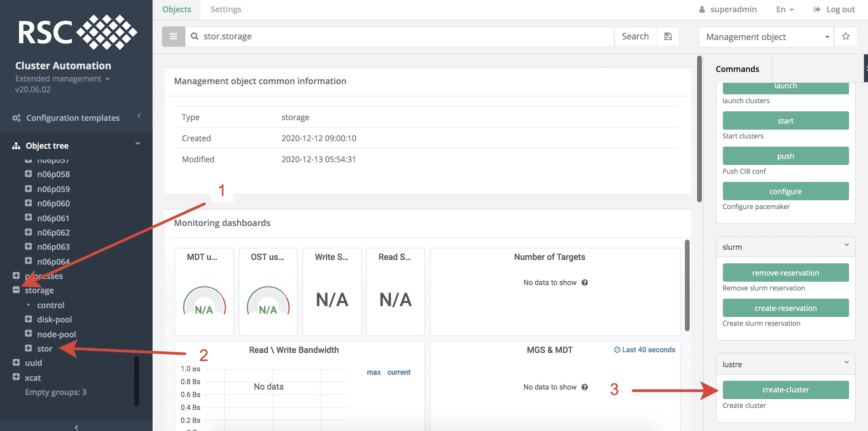Collapse the storage group in the object tree

(16, 290)
